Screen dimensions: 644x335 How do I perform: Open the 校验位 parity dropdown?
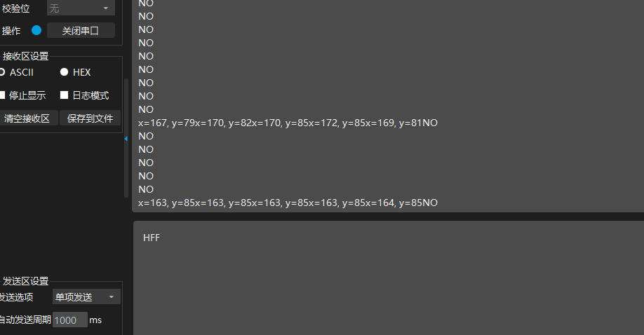[81, 8]
